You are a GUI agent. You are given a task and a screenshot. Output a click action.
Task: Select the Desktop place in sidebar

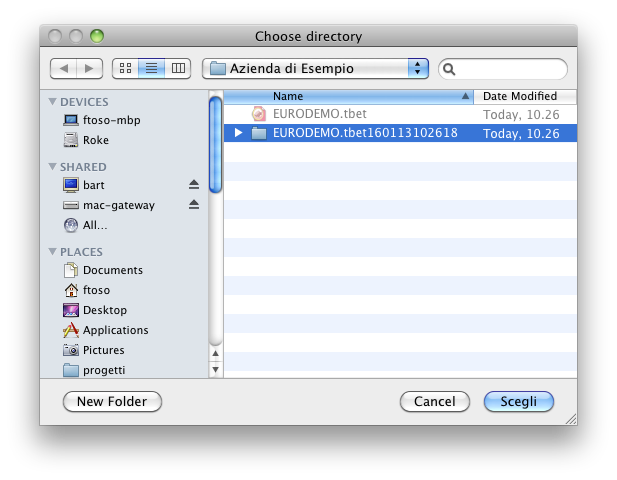104,310
